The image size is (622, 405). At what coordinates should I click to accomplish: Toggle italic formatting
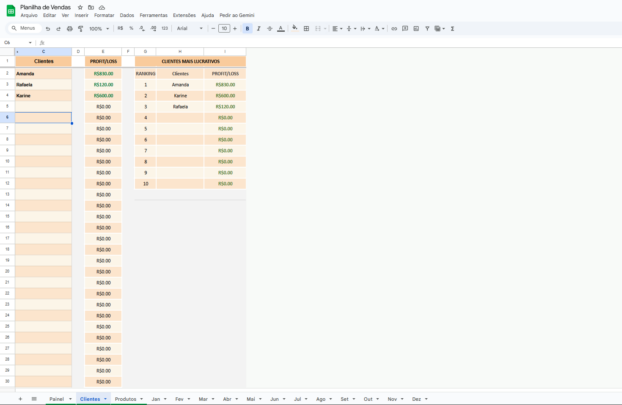258,29
